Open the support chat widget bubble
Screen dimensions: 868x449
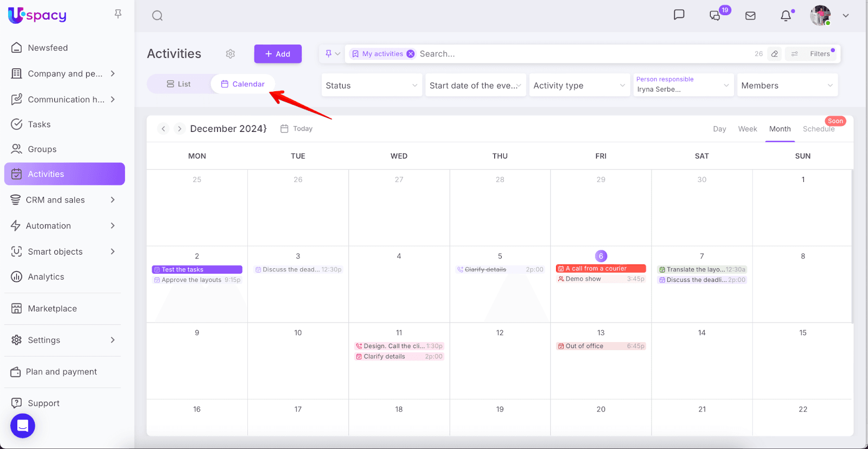(x=23, y=426)
